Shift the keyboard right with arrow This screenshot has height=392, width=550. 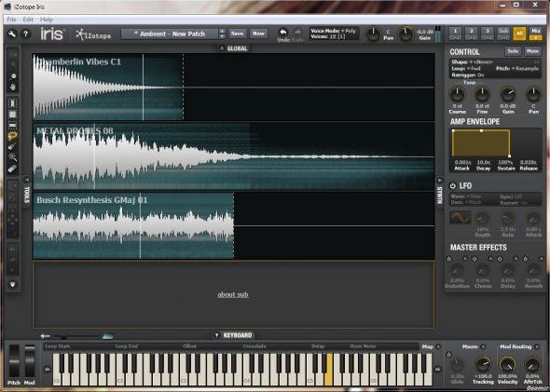438,369
